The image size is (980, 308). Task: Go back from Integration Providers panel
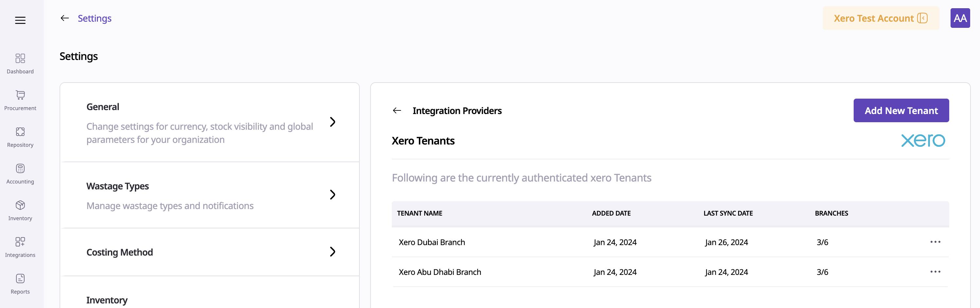tap(397, 110)
